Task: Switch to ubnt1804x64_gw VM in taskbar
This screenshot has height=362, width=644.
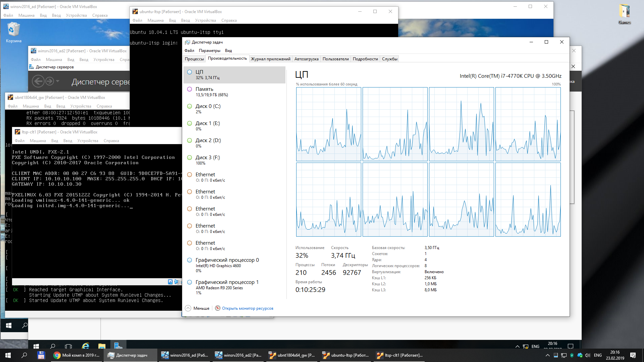Action: [292, 355]
